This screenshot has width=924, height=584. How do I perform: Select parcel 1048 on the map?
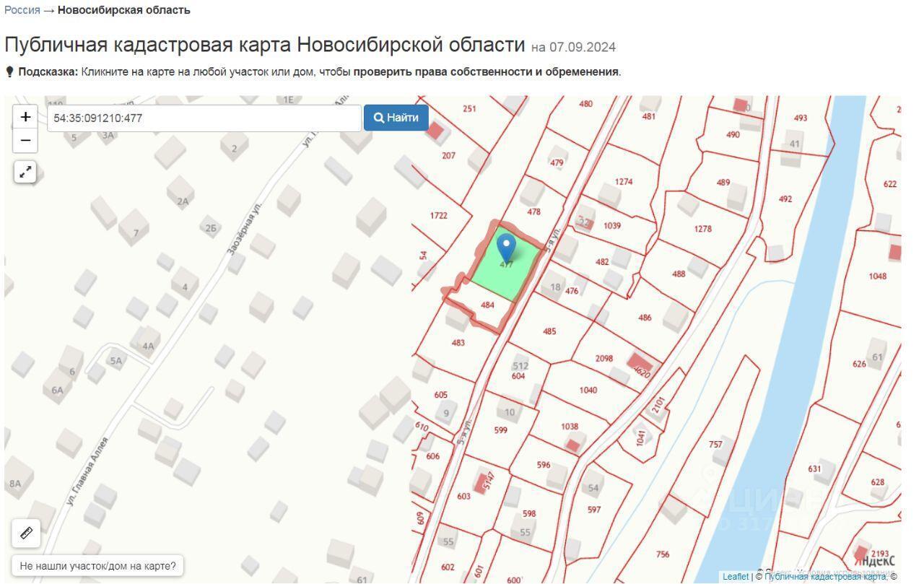tap(877, 276)
